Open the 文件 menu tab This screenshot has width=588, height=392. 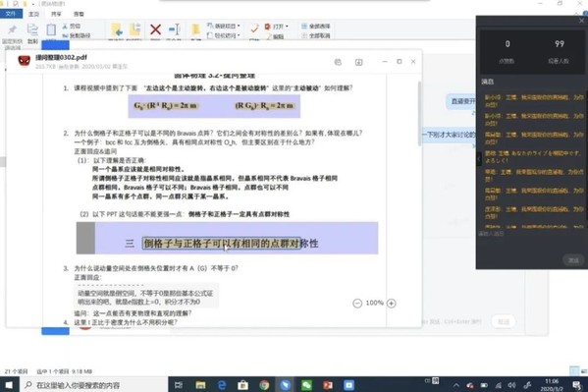(11, 14)
